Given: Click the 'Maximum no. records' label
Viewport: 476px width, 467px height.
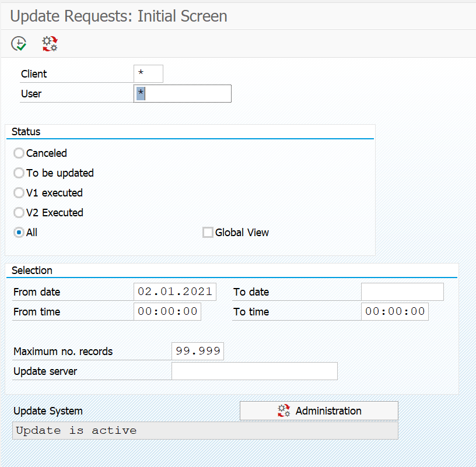Looking at the screenshot, I should point(63,352).
